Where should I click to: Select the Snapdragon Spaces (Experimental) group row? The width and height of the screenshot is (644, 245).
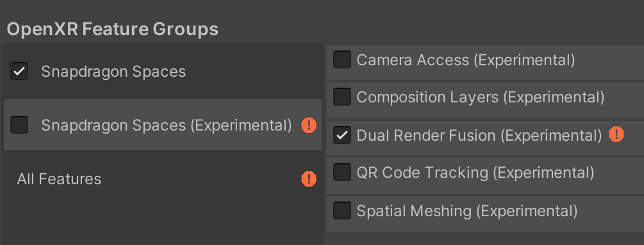(x=163, y=125)
